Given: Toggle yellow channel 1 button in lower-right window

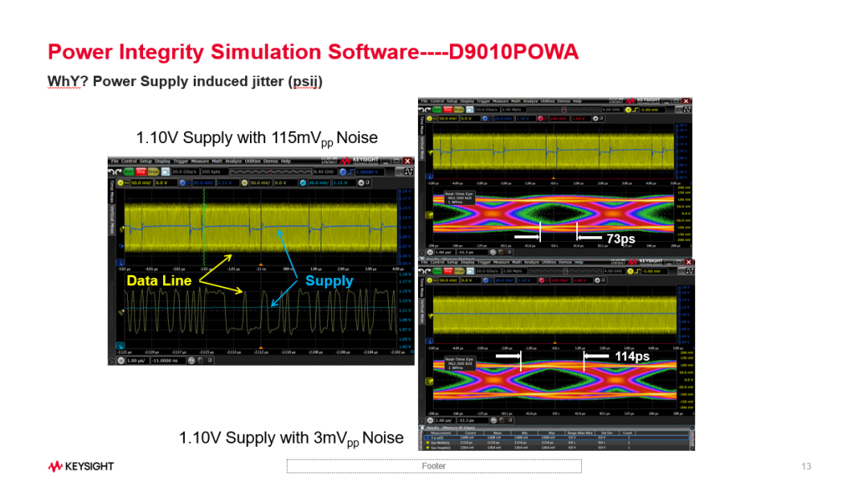Looking at the screenshot, I should pos(429,280).
